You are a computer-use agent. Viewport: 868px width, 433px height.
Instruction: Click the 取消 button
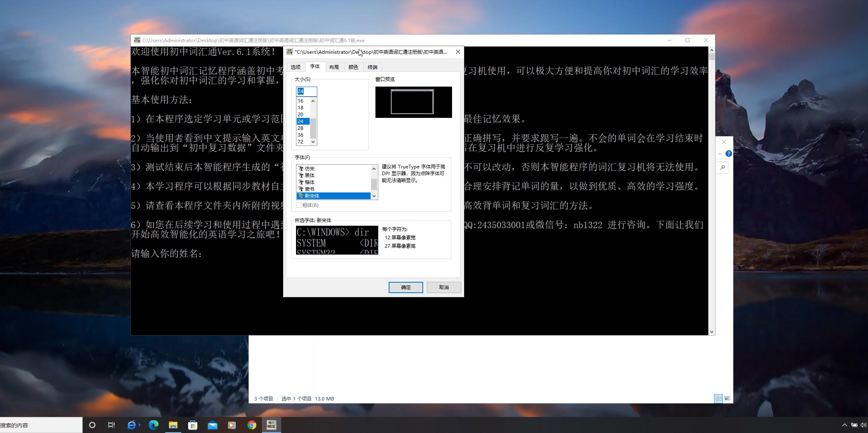(444, 287)
